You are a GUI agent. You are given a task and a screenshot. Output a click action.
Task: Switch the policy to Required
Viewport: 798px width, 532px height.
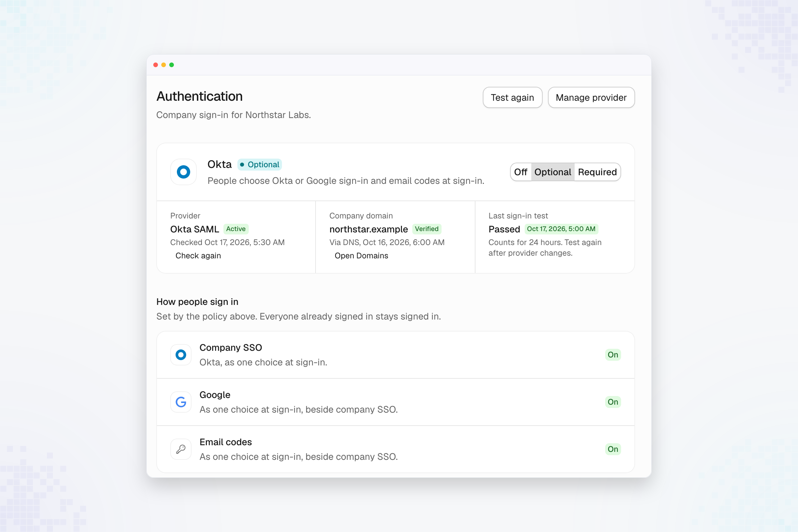click(x=597, y=172)
